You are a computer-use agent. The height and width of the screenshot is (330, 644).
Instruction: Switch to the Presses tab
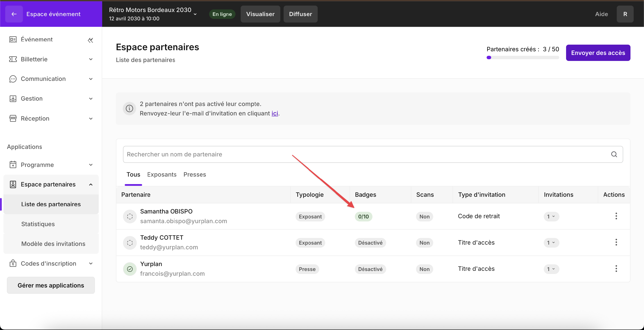click(x=194, y=175)
